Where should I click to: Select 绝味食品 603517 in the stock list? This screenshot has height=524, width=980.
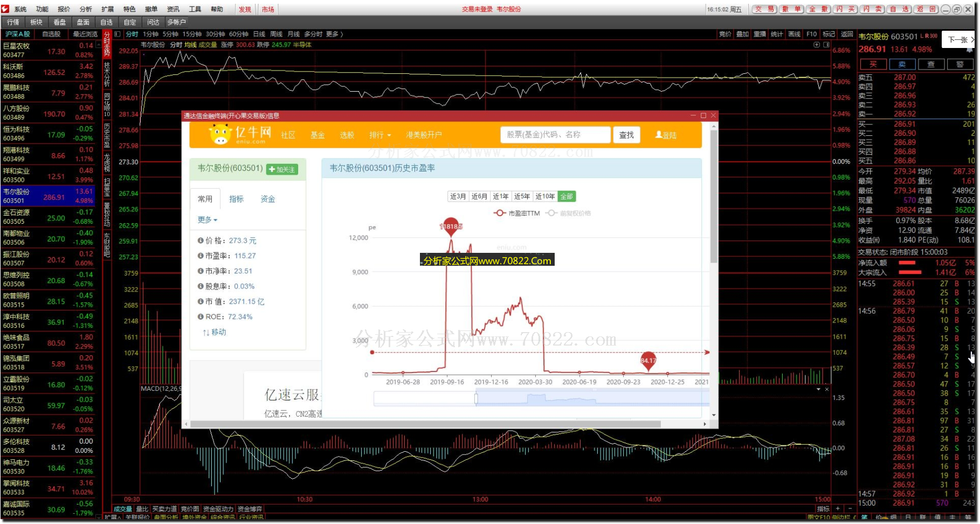pos(49,342)
